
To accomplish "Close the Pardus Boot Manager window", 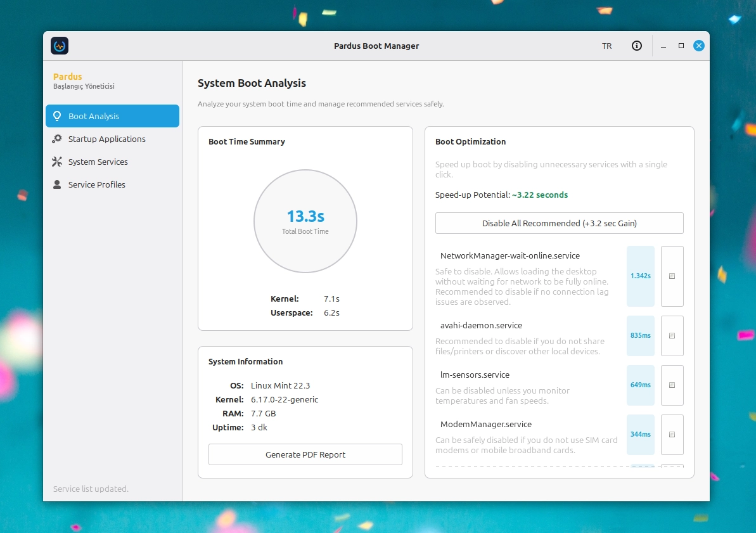I will click(698, 46).
